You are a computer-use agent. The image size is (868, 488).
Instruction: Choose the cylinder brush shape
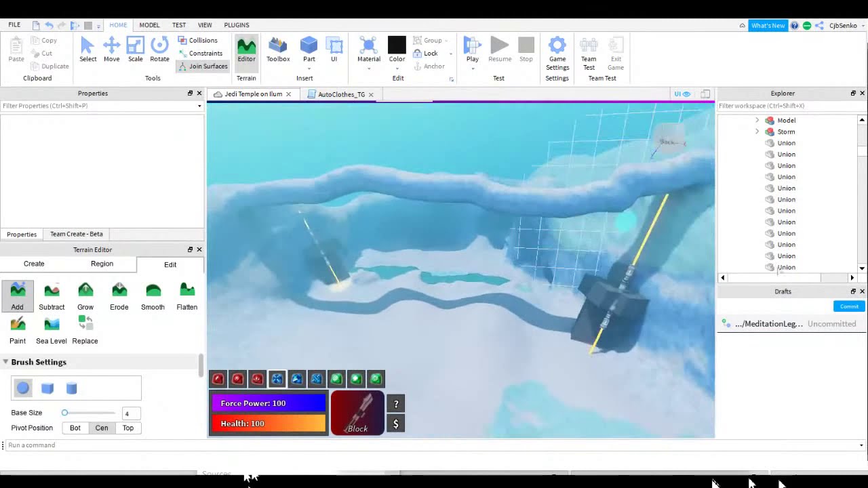coord(72,388)
